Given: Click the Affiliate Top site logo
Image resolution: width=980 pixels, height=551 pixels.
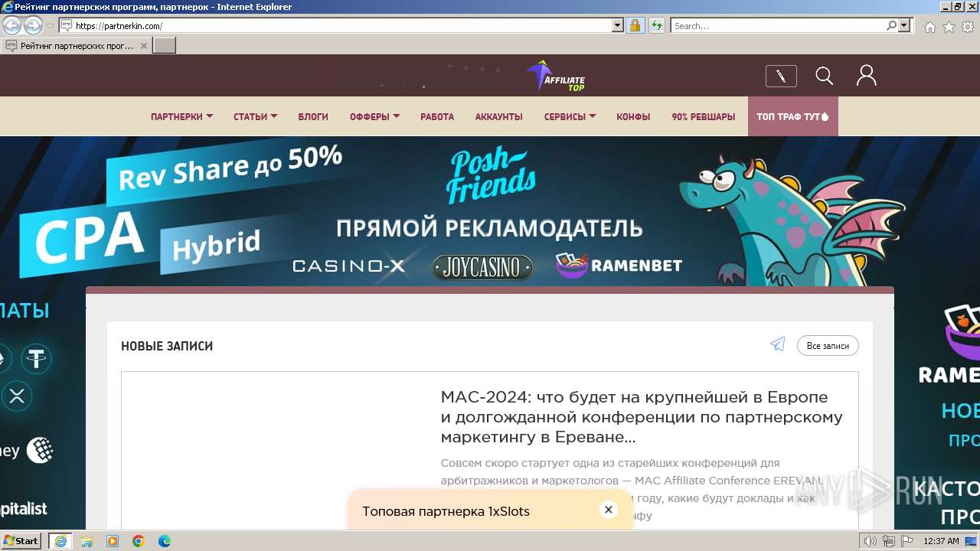Looking at the screenshot, I should pyautogui.click(x=556, y=76).
